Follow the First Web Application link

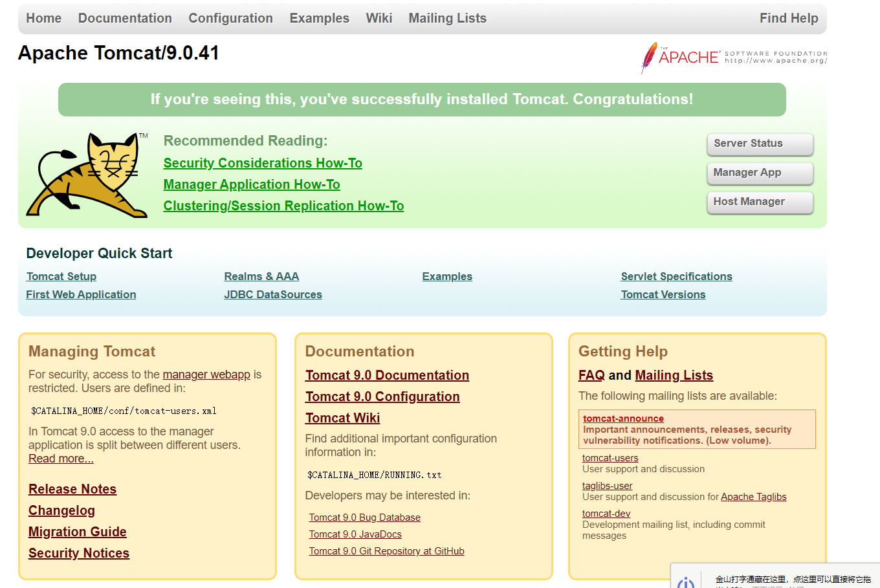coord(81,294)
